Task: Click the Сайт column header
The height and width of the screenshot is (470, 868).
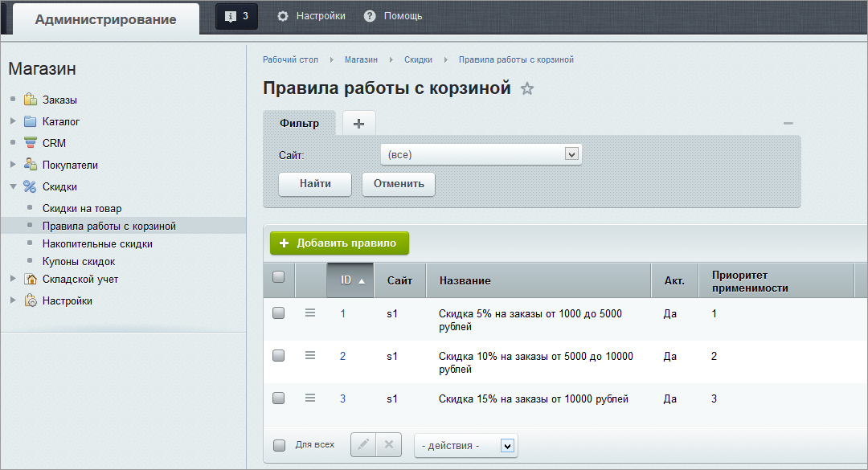Action: click(399, 280)
